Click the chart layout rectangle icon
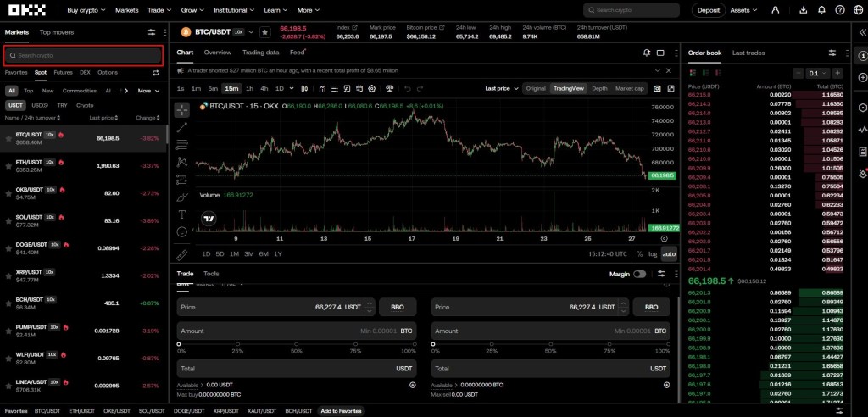 point(660,53)
